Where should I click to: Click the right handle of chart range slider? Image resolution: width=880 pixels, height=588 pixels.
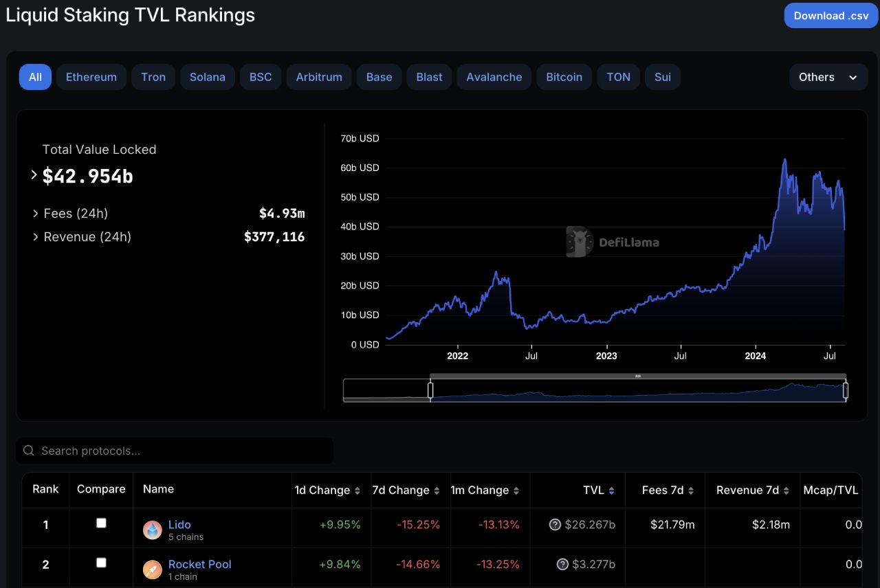point(846,390)
